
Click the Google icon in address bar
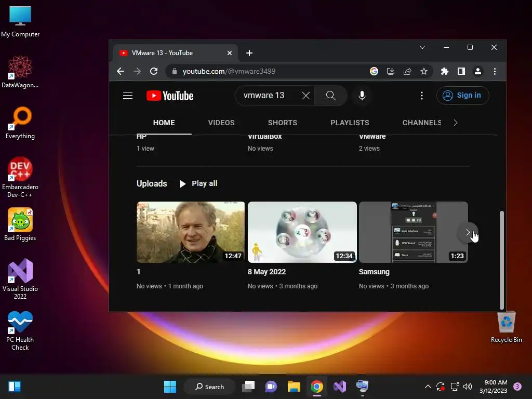pos(374,71)
